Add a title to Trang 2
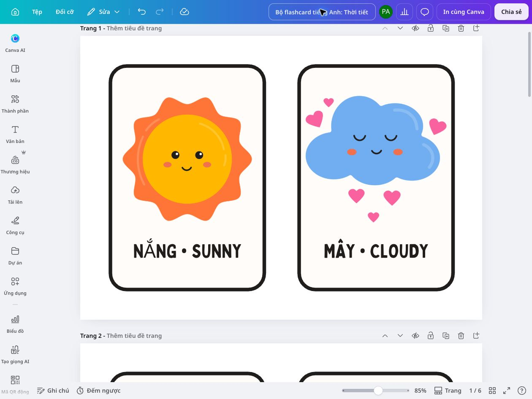 134,336
